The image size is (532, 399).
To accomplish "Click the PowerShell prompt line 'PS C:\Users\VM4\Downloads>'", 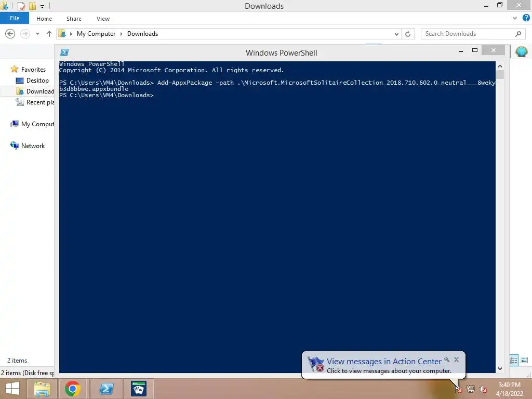I will click(x=106, y=96).
